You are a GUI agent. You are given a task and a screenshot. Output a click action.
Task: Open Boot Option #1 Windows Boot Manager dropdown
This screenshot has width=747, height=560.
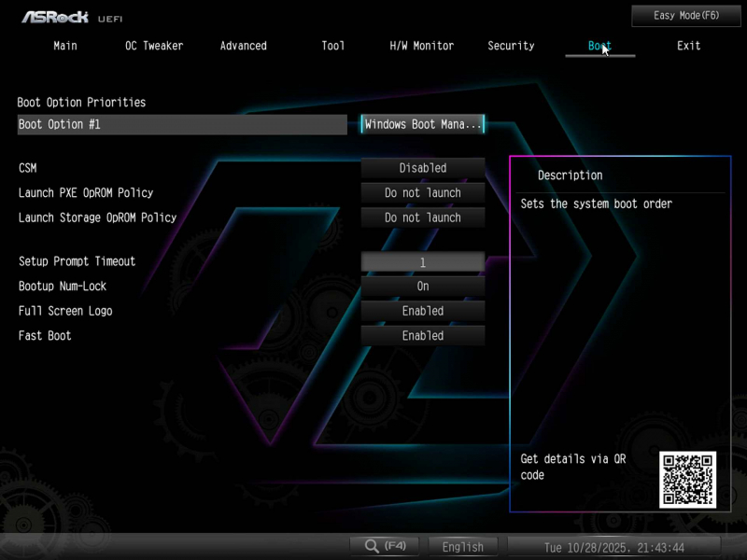(423, 124)
